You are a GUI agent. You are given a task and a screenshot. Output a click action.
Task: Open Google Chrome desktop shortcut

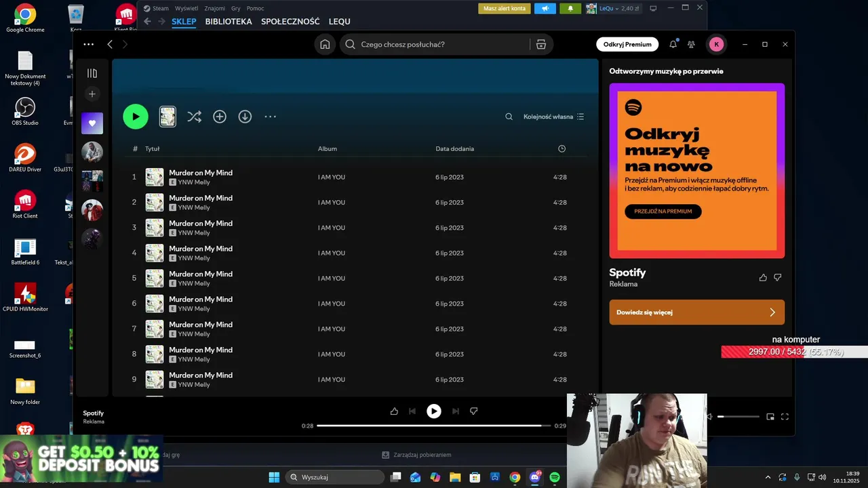tap(25, 18)
